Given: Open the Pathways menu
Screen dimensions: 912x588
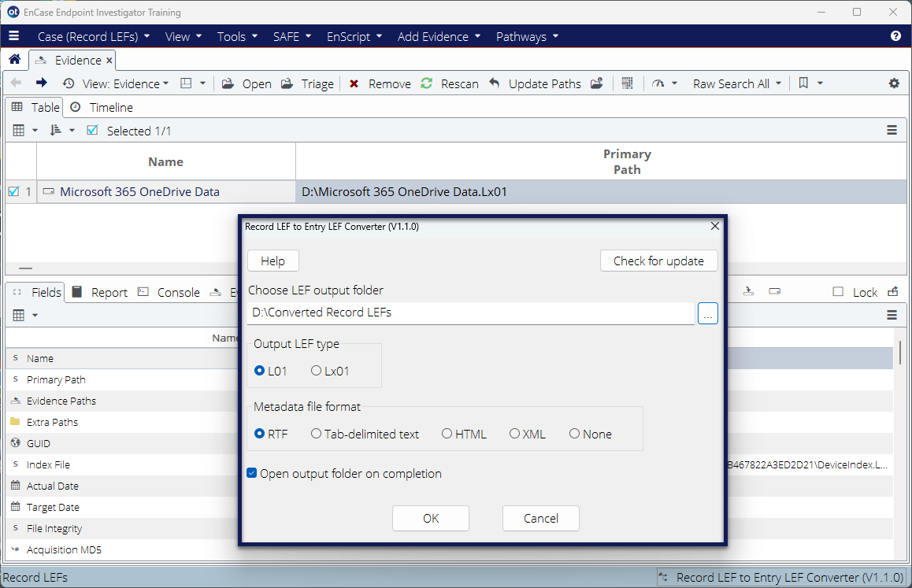Looking at the screenshot, I should point(527,36).
